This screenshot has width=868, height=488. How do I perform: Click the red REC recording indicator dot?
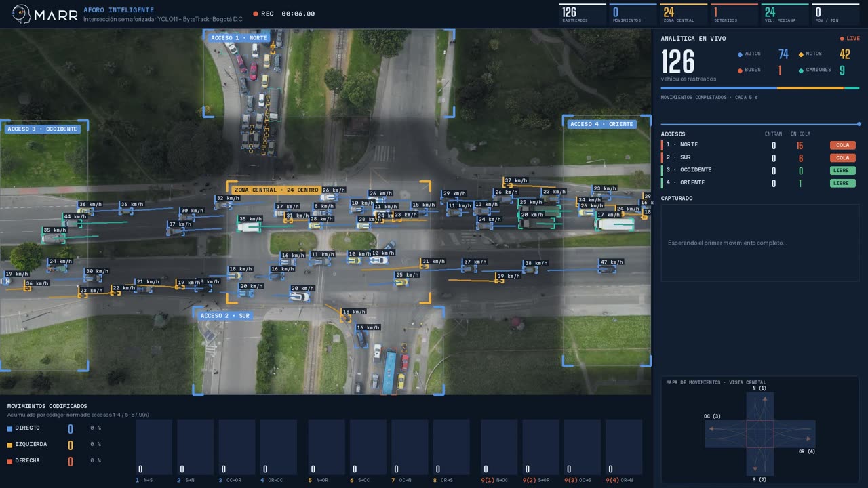click(256, 14)
